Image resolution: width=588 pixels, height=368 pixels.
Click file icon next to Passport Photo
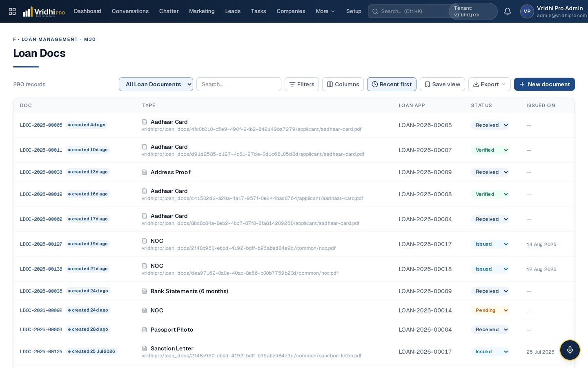145,330
